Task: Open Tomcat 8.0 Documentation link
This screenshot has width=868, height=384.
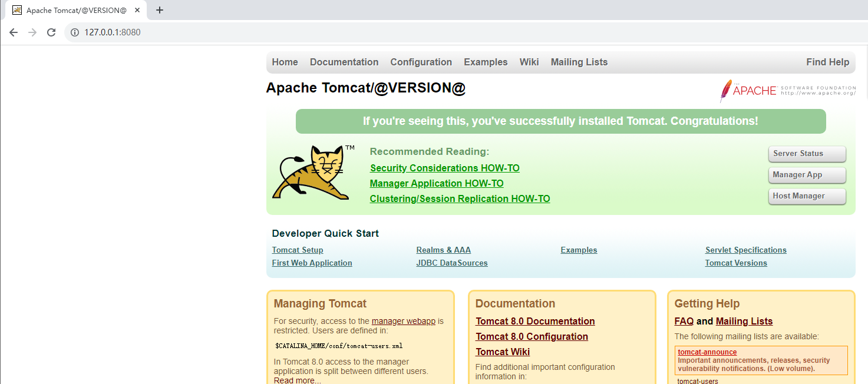Action: pos(535,321)
